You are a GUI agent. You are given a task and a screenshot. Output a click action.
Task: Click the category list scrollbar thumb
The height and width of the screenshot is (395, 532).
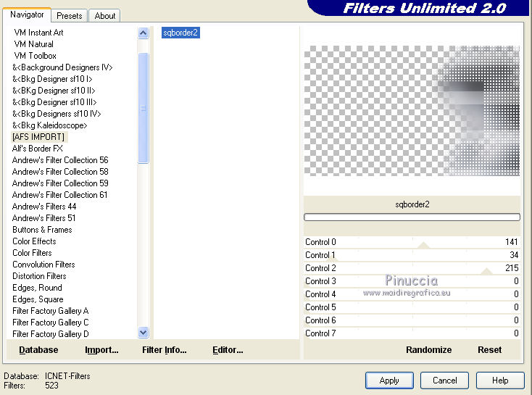144,108
